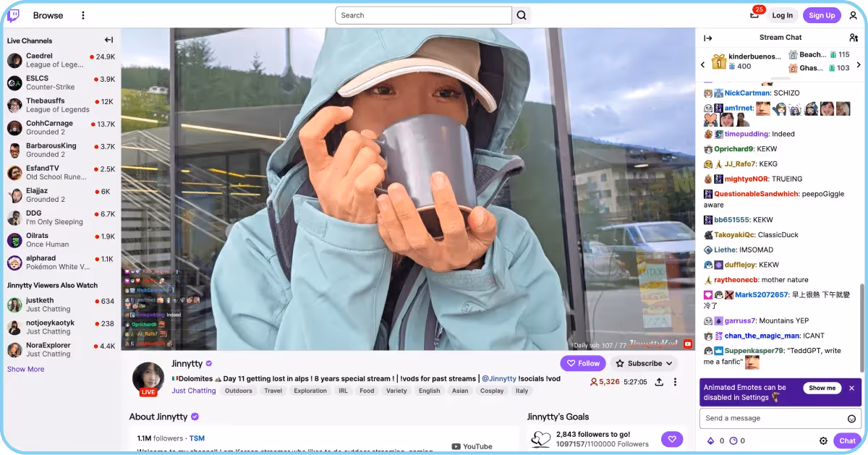Click the share stream icon
Viewport: 868px width, 455px height.
pyautogui.click(x=659, y=382)
